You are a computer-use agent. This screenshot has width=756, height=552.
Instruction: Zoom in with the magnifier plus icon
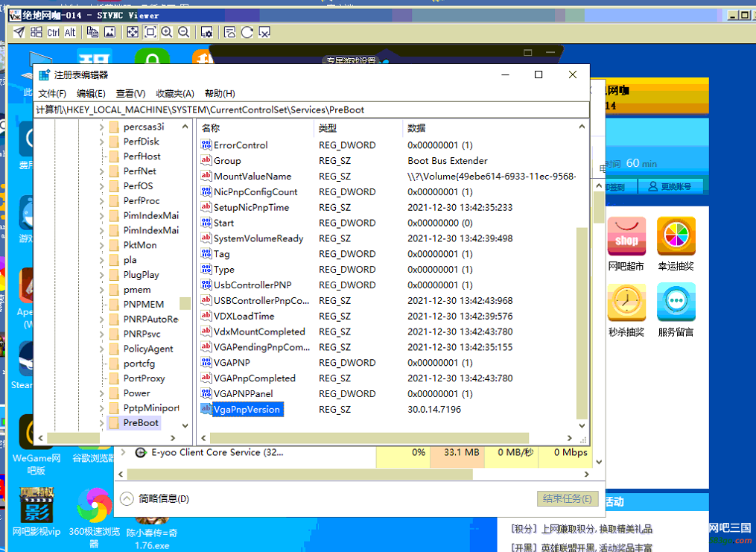(167, 32)
